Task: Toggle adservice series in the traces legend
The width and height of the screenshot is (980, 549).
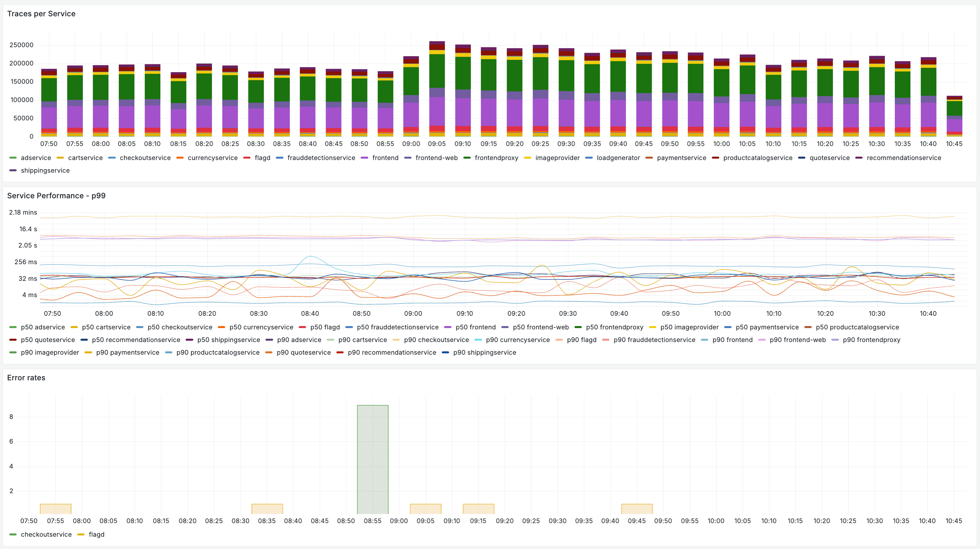Action: [36, 158]
